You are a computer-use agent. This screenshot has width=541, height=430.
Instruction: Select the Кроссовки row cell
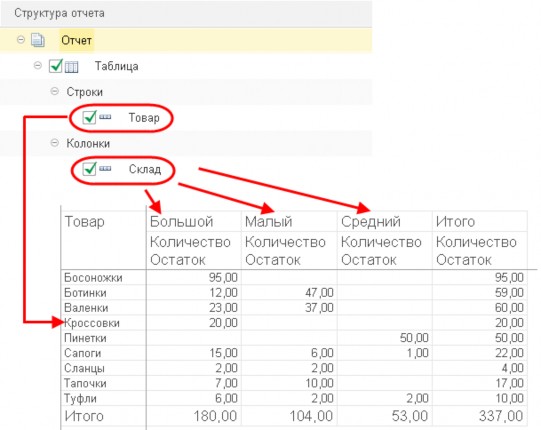coord(92,323)
